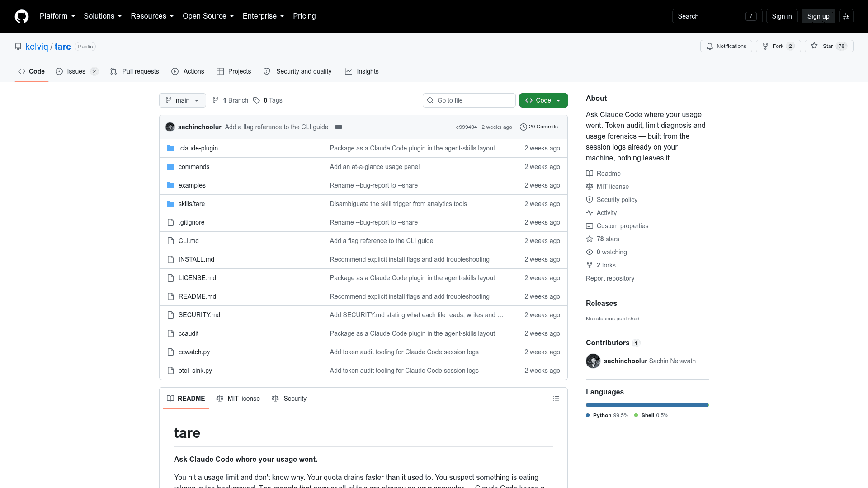Open the green Code dropdown button
The height and width of the screenshot is (488, 868).
click(543, 100)
